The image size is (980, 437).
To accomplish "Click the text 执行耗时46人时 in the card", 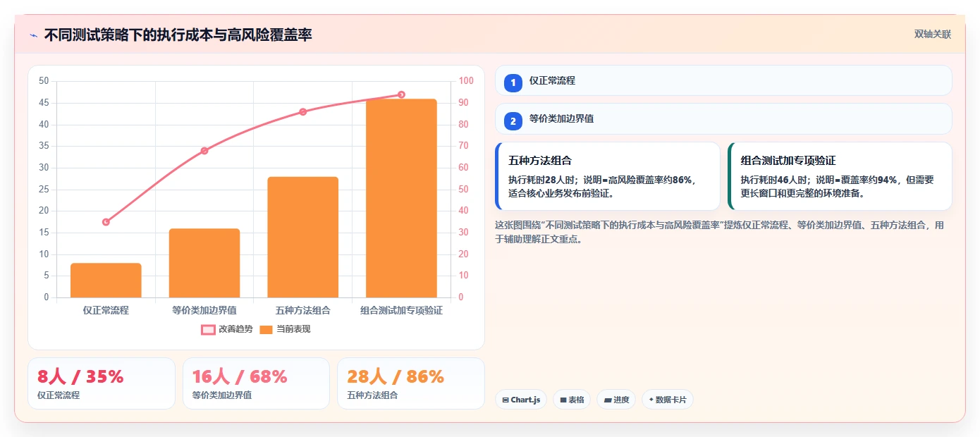I will tap(774, 180).
